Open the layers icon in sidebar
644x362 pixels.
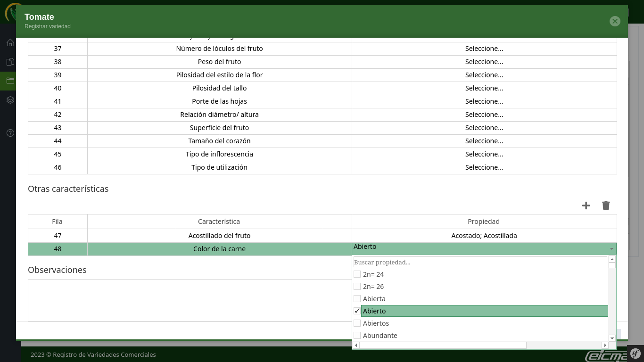click(x=10, y=100)
